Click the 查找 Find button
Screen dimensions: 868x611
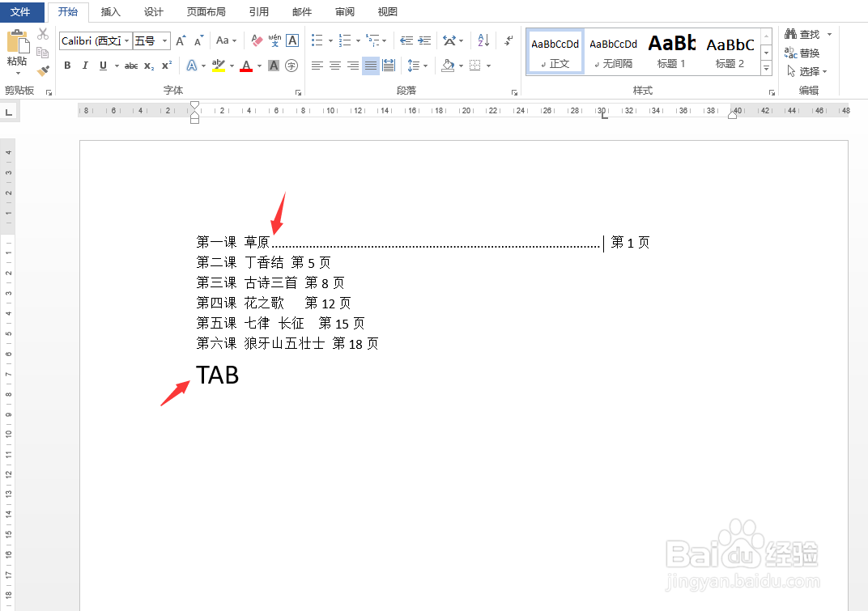point(802,34)
